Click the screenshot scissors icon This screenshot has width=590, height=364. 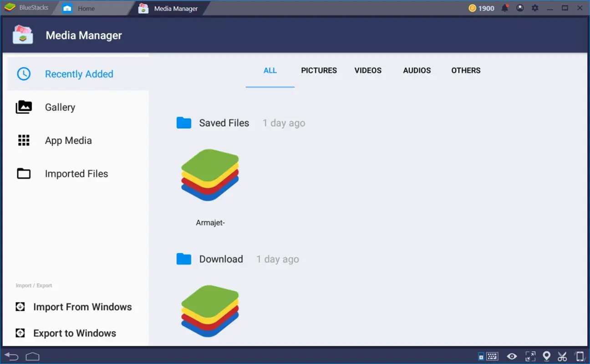[x=562, y=356]
